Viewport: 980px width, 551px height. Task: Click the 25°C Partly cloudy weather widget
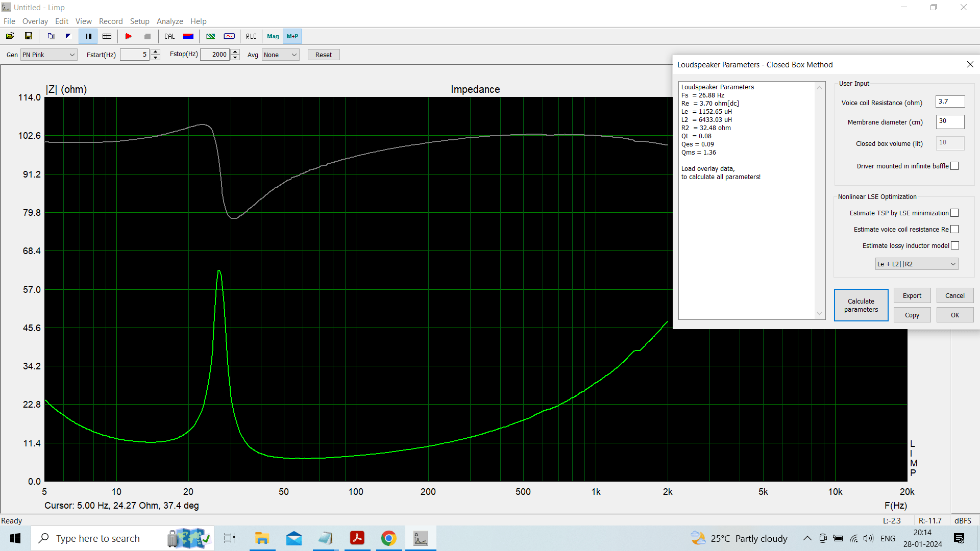pyautogui.click(x=739, y=538)
